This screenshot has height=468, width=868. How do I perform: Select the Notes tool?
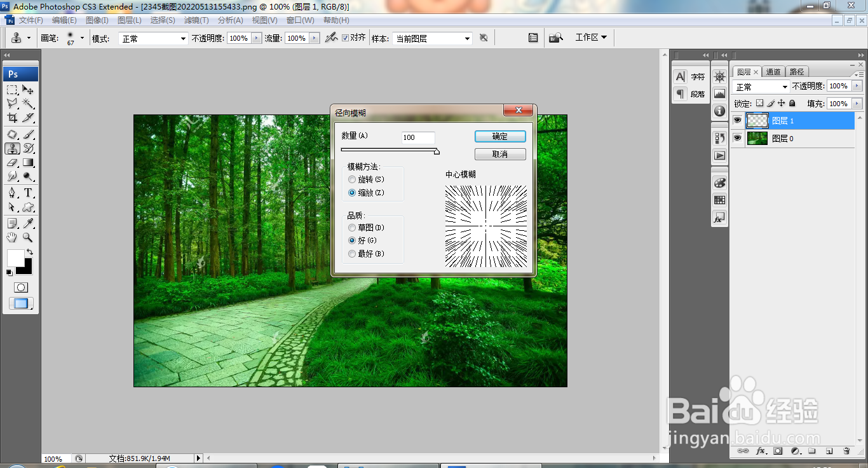point(12,224)
